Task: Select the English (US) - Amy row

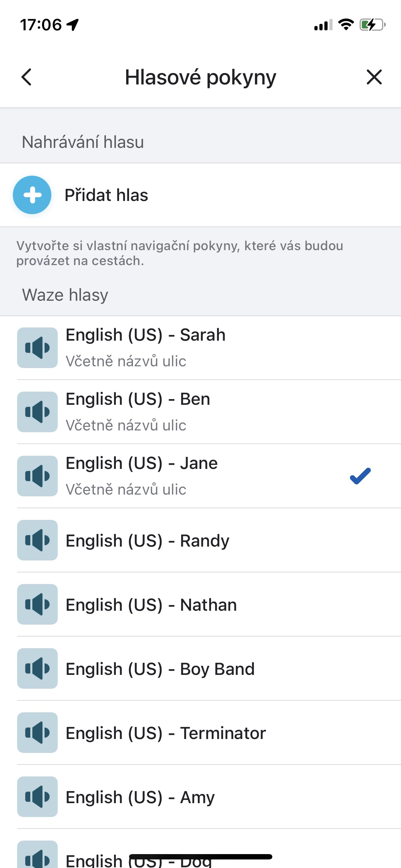Action: point(140,797)
